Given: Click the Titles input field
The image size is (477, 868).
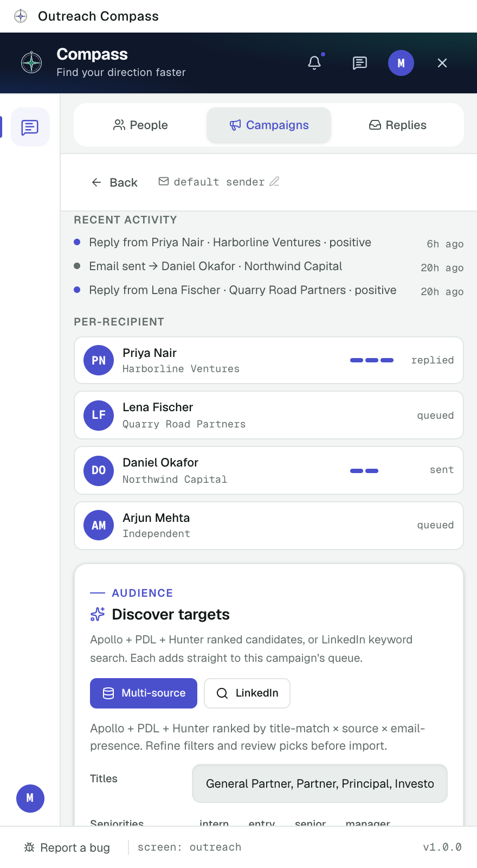Looking at the screenshot, I should [x=320, y=783].
